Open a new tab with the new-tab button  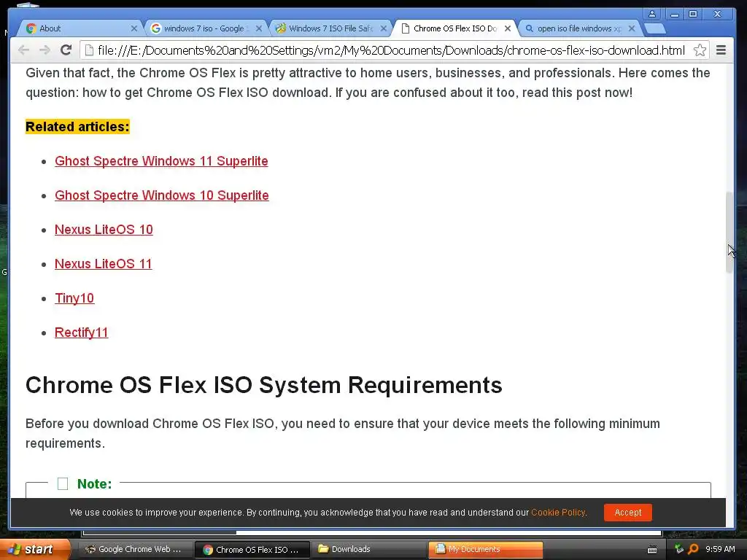coord(655,28)
